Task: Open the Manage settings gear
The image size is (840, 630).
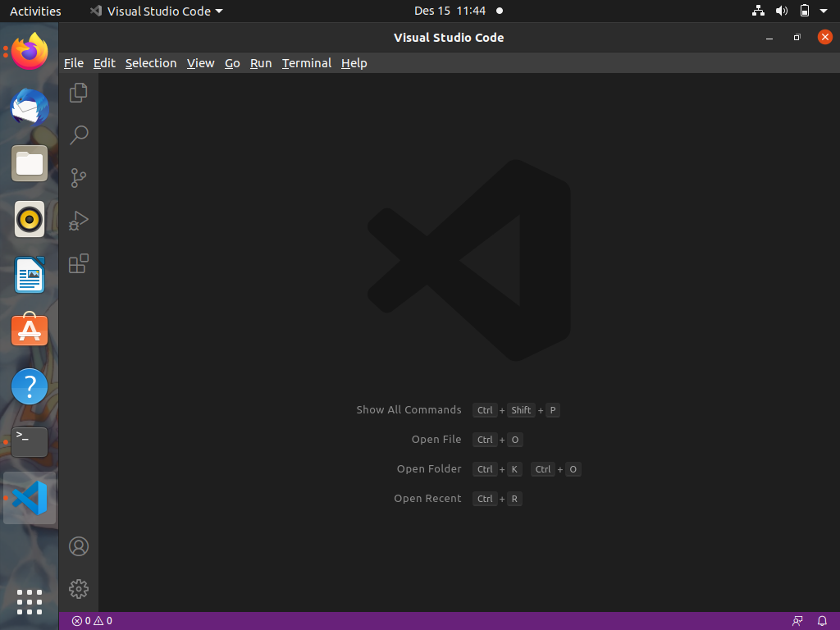Action: pyautogui.click(x=78, y=588)
